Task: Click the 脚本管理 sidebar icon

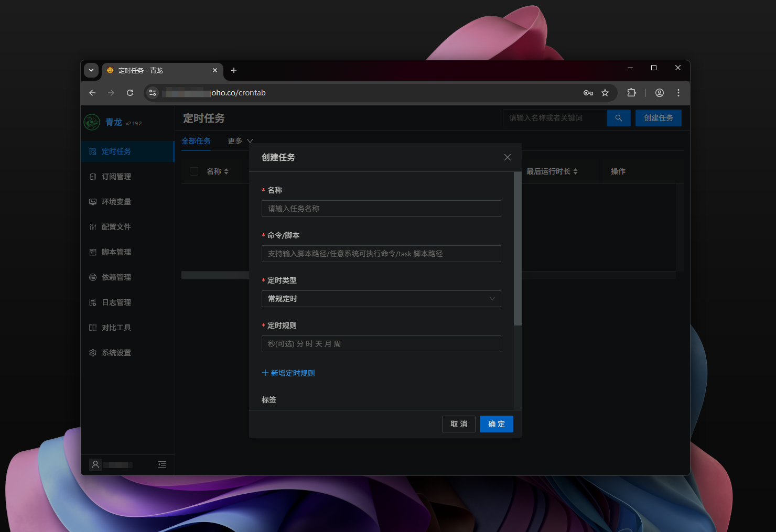Action: (93, 252)
